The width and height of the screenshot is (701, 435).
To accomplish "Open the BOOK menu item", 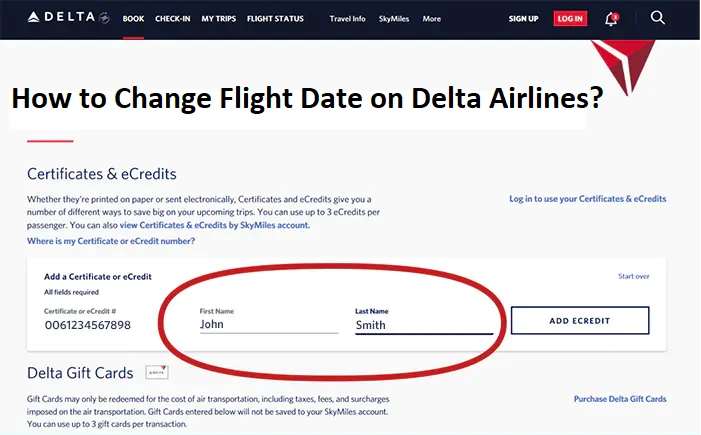I will coord(133,19).
